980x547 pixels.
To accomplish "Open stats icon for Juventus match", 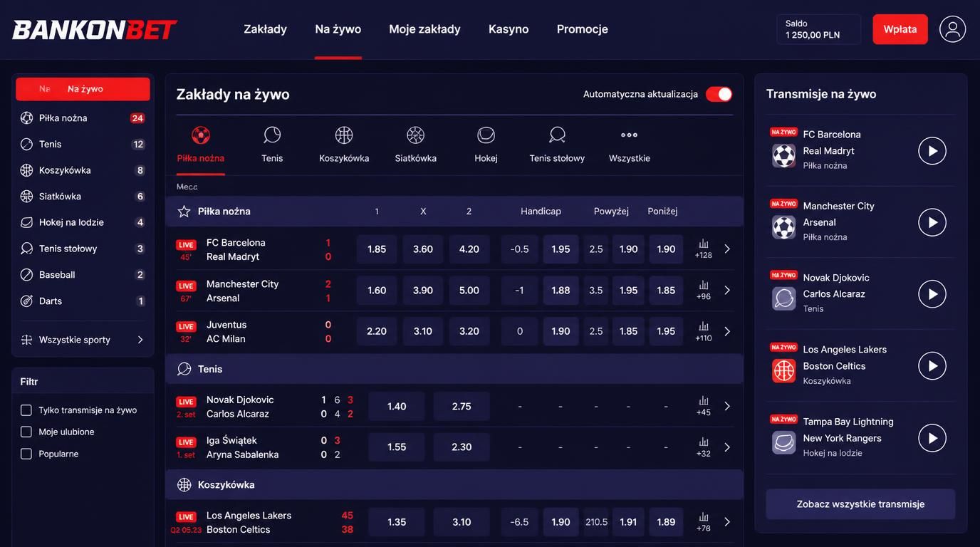I will pyautogui.click(x=704, y=327).
